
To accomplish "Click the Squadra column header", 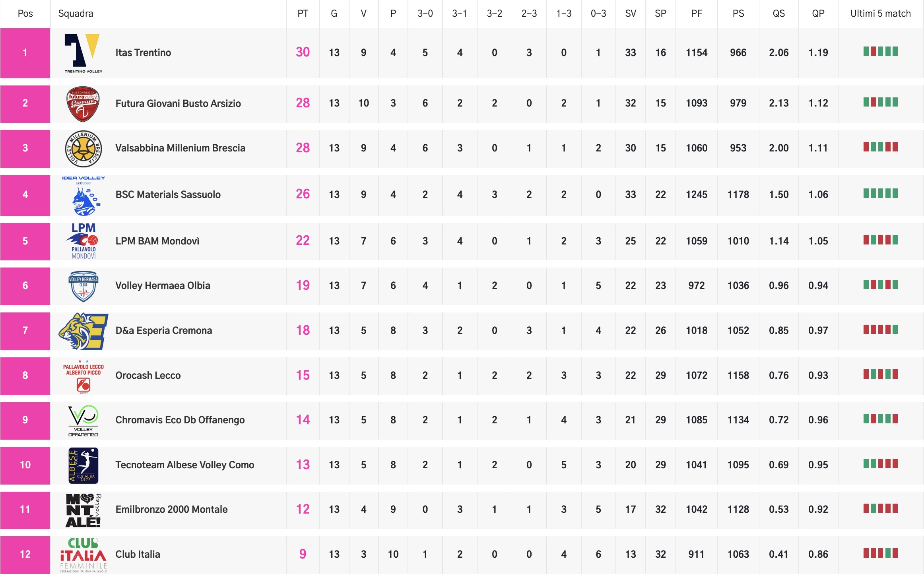I will point(76,14).
